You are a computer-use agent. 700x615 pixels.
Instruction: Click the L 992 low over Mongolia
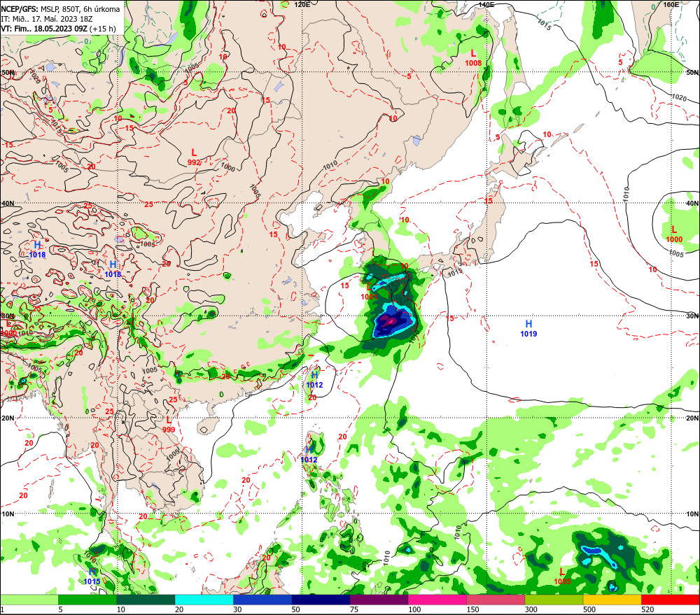[194, 157]
